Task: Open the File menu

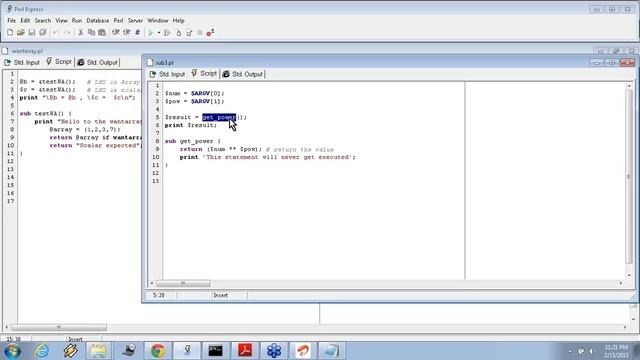Action: (x=11, y=20)
